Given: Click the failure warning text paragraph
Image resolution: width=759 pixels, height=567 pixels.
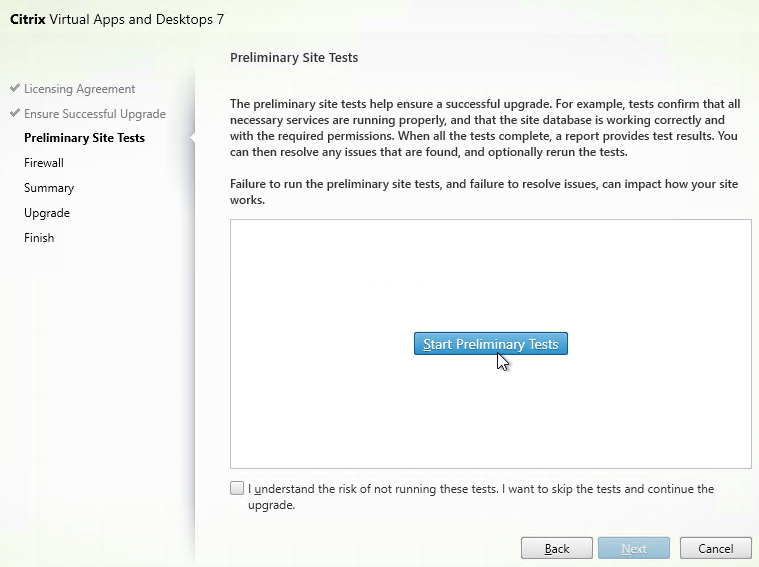Looking at the screenshot, I should [484, 192].
